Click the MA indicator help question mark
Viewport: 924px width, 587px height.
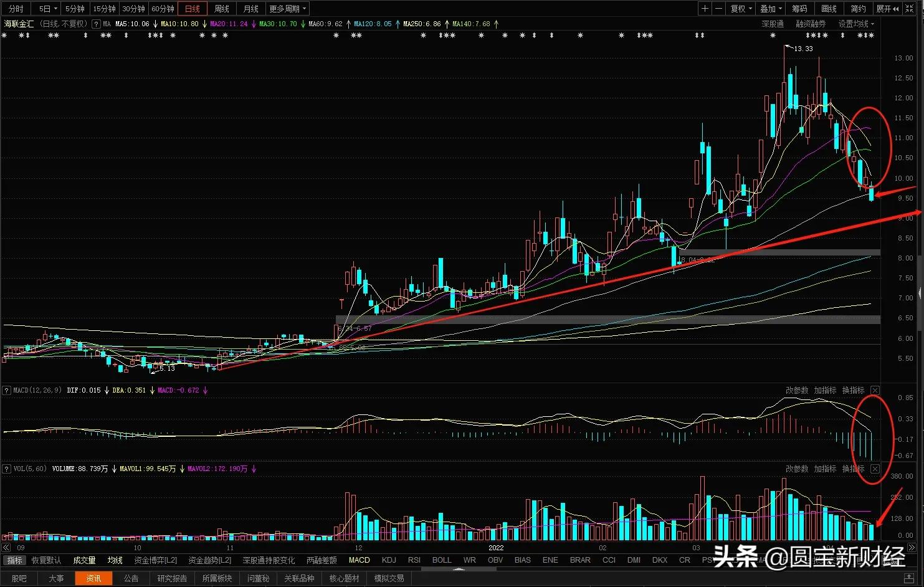[x=96, y=24]
